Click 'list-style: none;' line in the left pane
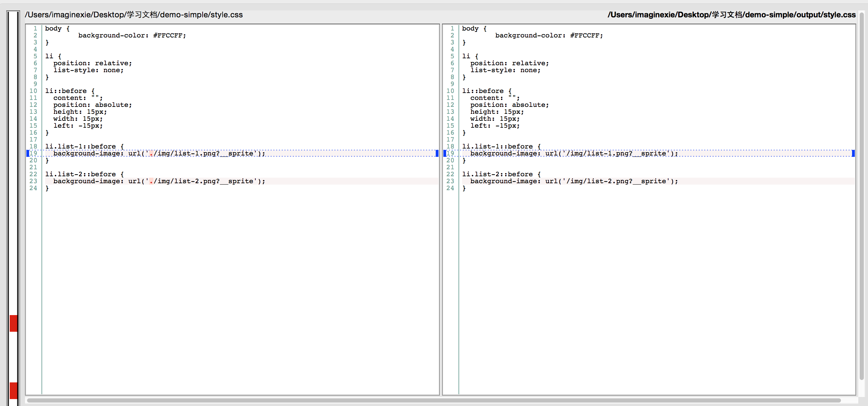The image size is (868, 406). tap(88, 70)
